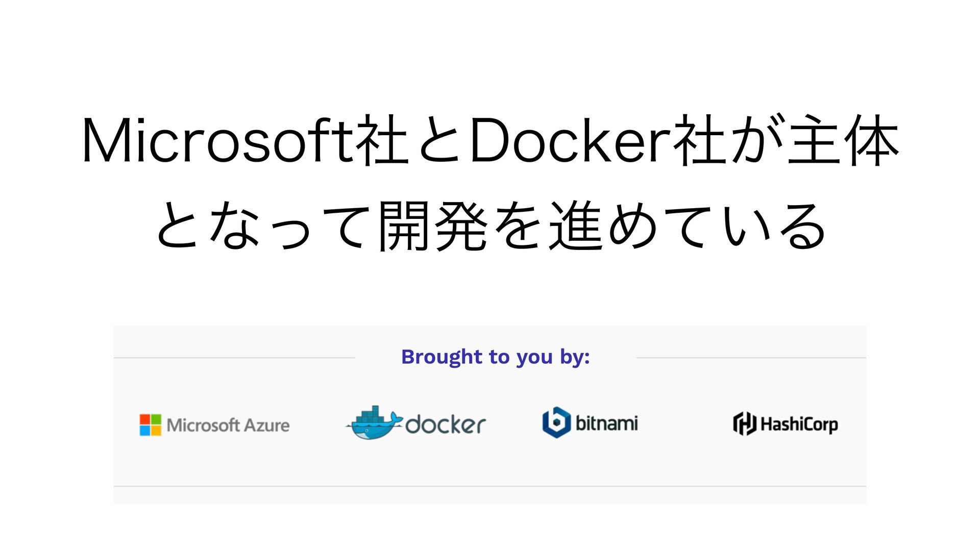Click the divider line right of heading

click(751, 358)
